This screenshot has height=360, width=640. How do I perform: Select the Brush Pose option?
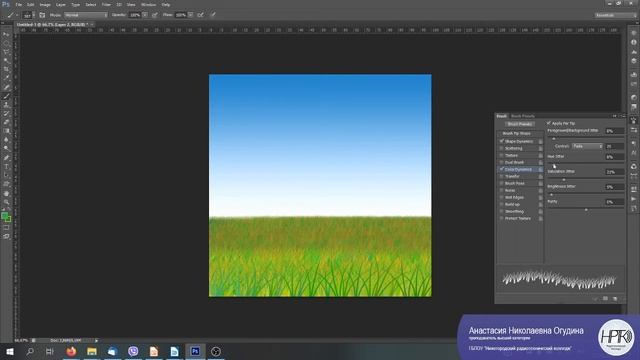[x=515, y=183]
